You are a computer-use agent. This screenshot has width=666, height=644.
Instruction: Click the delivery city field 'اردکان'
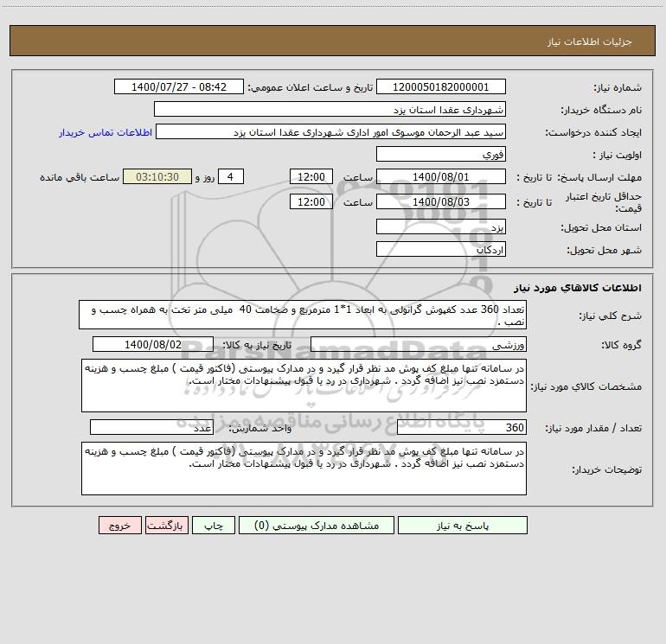pos(441,249)
